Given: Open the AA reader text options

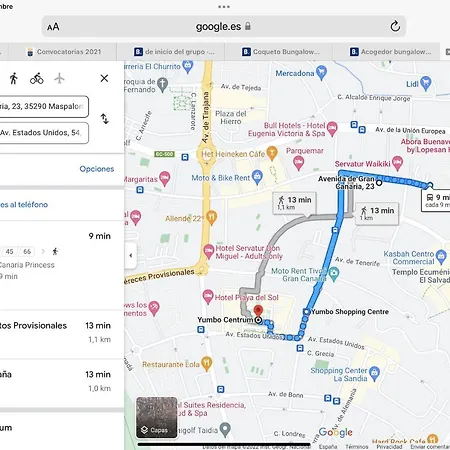Looking at the screenshot, I should point(53,27).
